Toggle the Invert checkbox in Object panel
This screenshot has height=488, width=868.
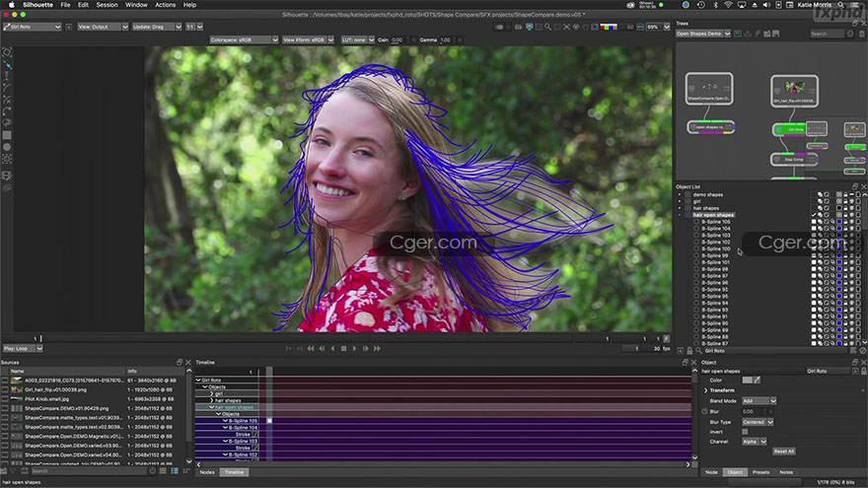(x=745, y=432)
